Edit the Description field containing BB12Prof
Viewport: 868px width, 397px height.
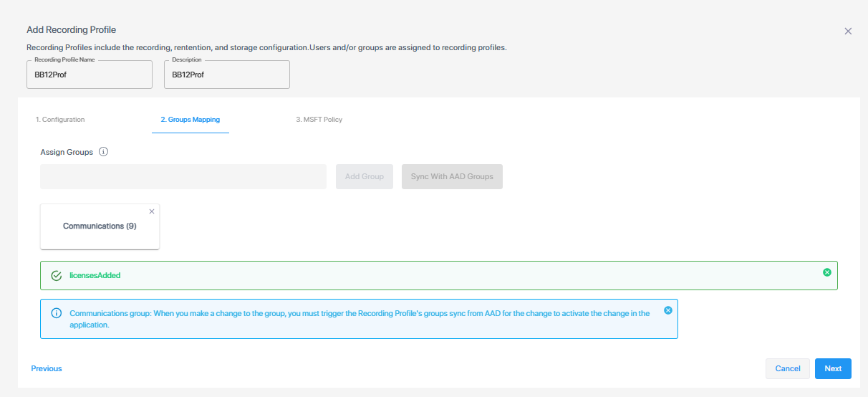pyautogui.click(x=227, y=75)
